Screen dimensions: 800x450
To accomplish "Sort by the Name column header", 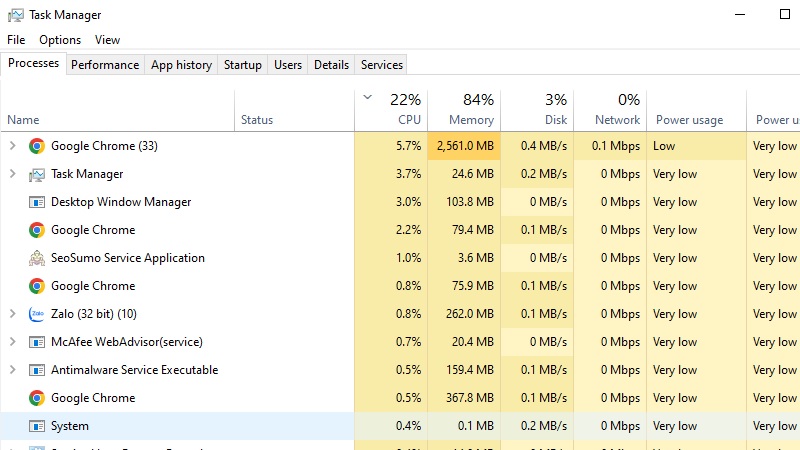I will pyautogui.click(x=117, y=111).
